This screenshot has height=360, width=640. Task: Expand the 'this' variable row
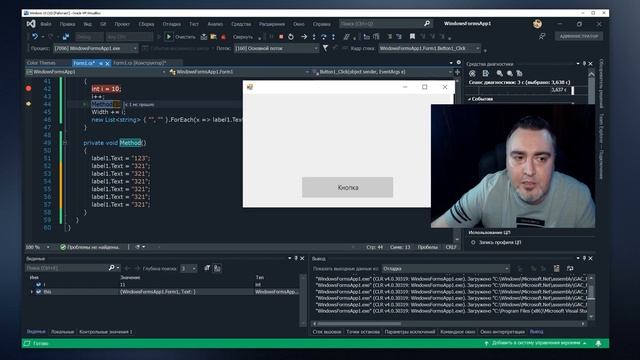pyautogui.click(x=32, y=292)
